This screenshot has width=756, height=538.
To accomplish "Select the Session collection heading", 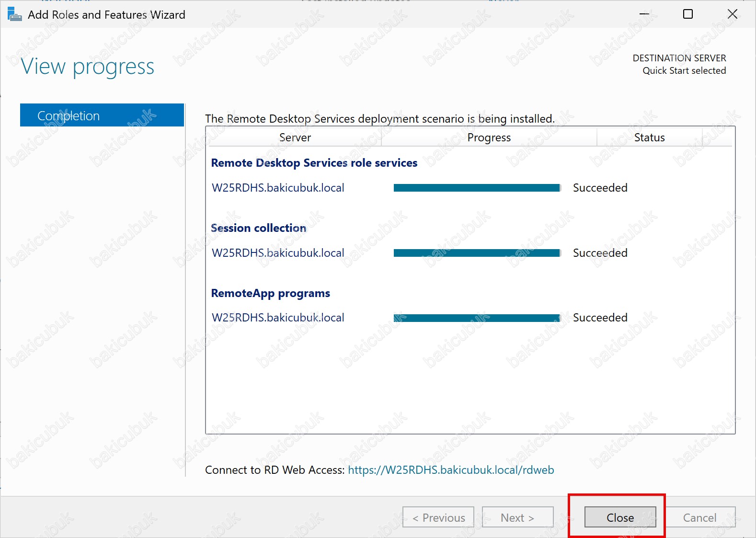I will (259, 228).
